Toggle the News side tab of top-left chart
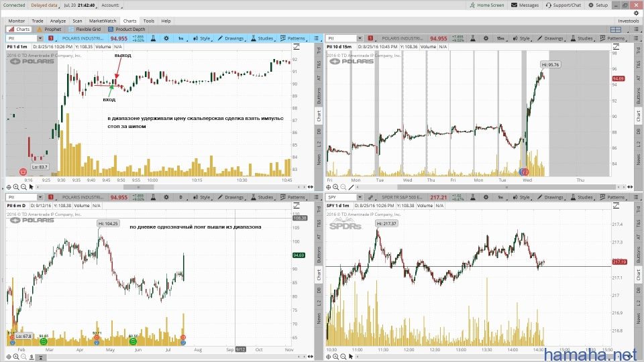This screenshot has width=644, height=362. 319,160
